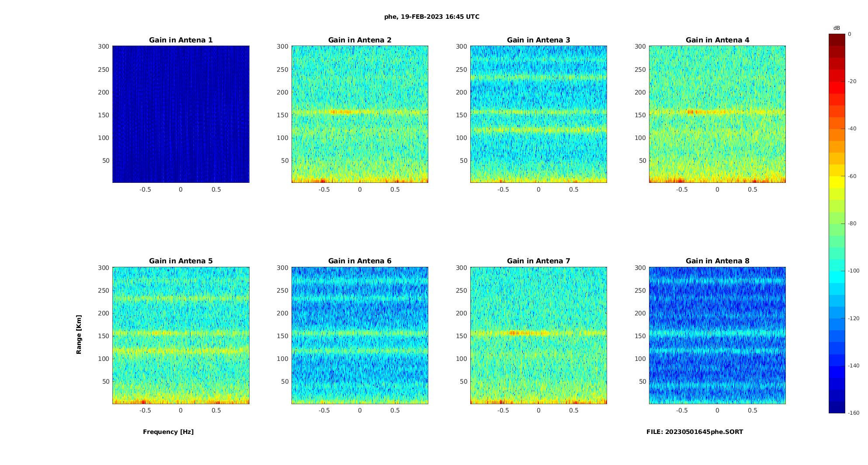Click the Gain in Antena 3 title
Screen dimensions: 868x465
[x=538, y=40]
